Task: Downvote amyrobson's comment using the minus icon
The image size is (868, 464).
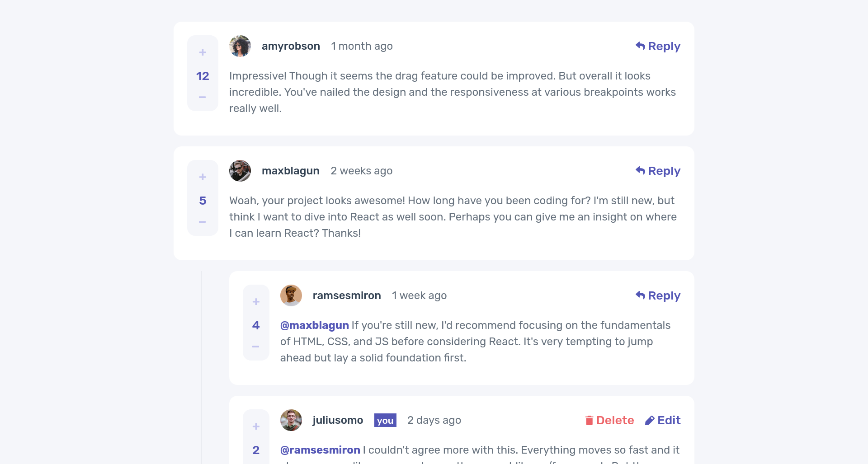Action: [203, 97]
